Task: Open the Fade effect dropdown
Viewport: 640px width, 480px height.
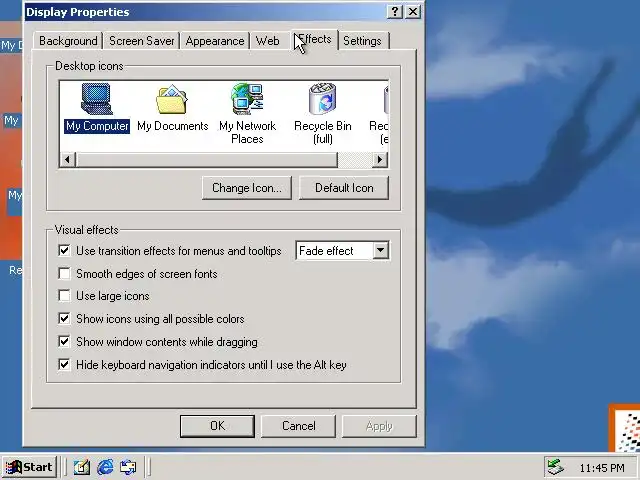Action: coord(380,250)
